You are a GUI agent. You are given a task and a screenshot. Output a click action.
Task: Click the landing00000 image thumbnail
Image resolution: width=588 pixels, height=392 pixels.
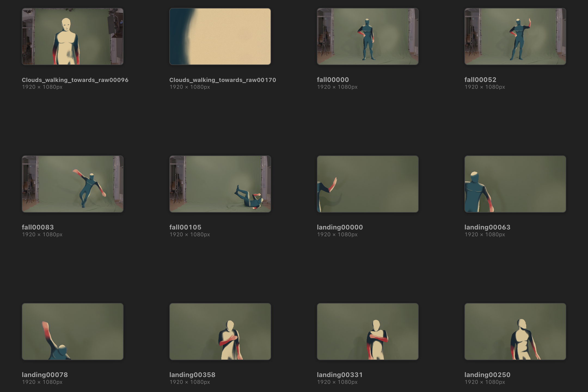367,184
